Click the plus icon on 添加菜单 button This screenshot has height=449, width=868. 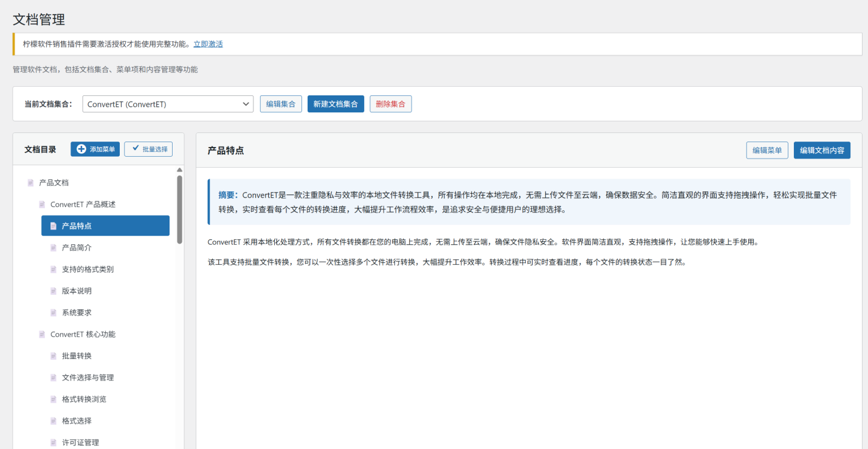(81, 149)
